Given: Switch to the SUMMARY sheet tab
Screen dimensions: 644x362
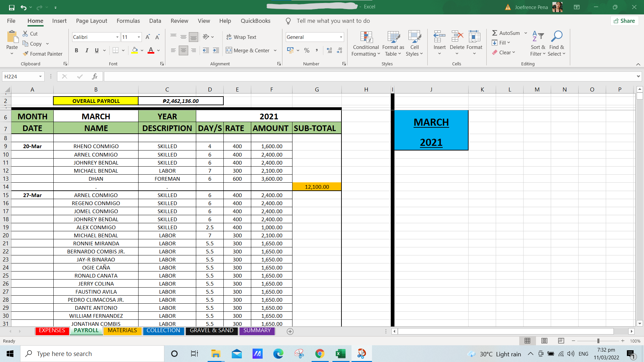Looking at the screenshot, I should pos(257,330).
